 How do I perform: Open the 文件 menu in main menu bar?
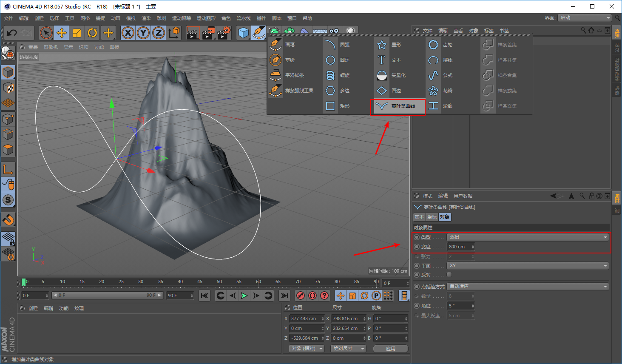[9, 18]
